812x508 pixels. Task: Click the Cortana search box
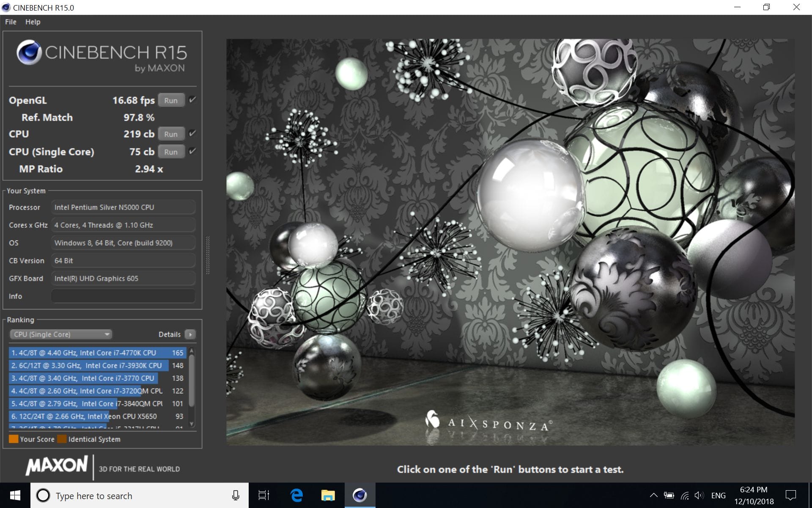pyautogui.click(x=140, y=495)
